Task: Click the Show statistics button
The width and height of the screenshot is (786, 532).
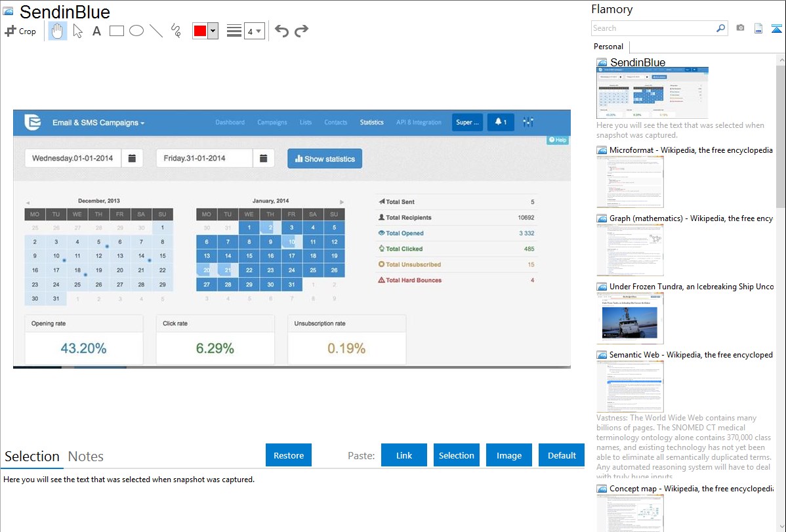Action: tap(325, 159)
